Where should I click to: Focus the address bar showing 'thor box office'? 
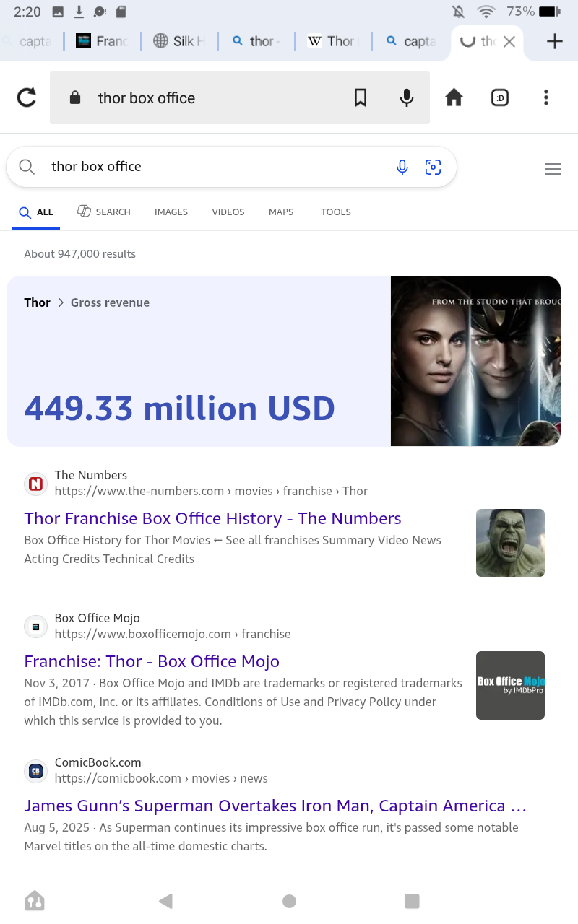click(x=240, y=97)
